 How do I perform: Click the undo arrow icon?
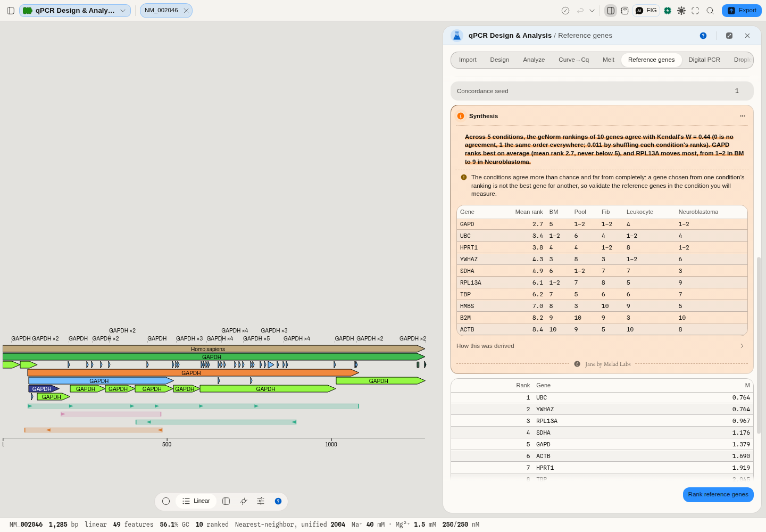580,11
